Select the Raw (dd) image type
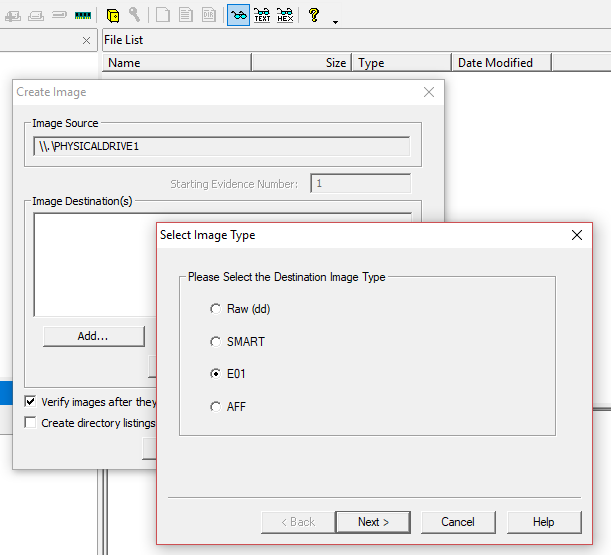Screen dimensions: 611x555 pos(215,309)
